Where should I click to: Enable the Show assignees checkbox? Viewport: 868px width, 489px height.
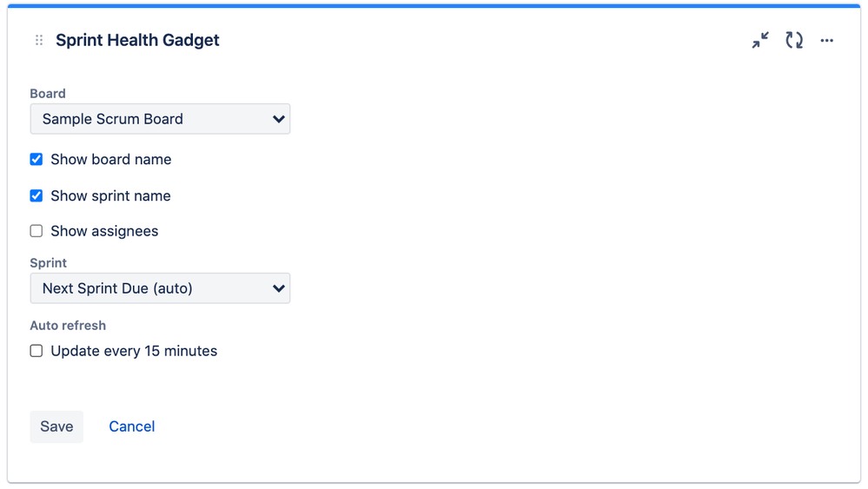pyautogui.click(x=36, y=231)
